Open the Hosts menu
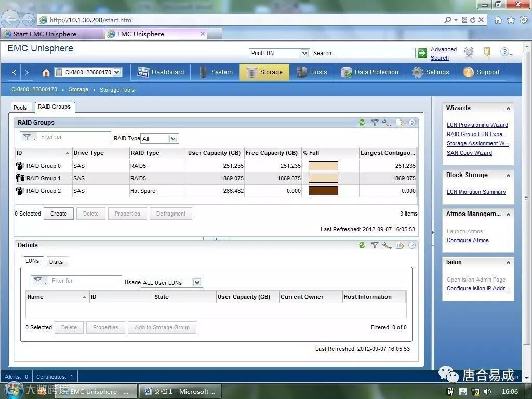This screenshot has width=532, height=399. tap(312, 72)
